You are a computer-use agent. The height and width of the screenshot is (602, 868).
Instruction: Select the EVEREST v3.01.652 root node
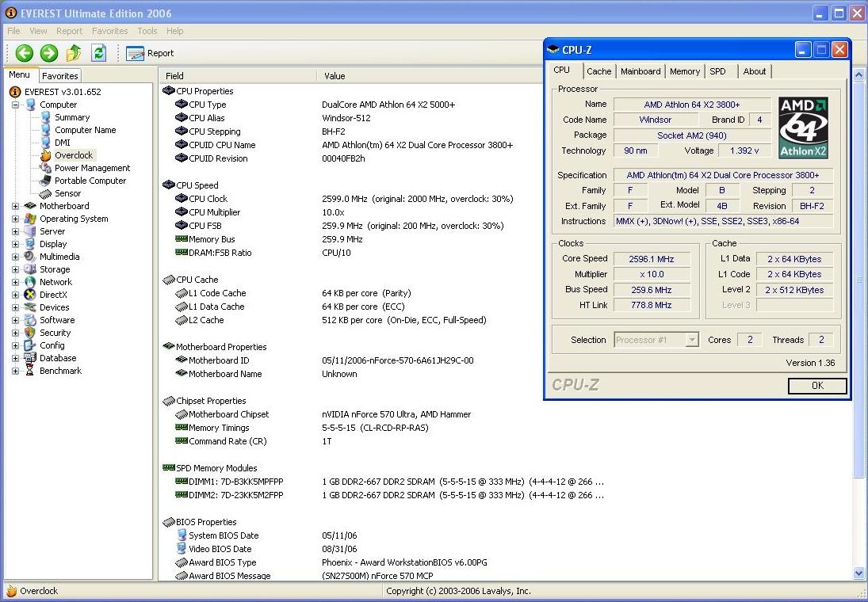(63, 92)
